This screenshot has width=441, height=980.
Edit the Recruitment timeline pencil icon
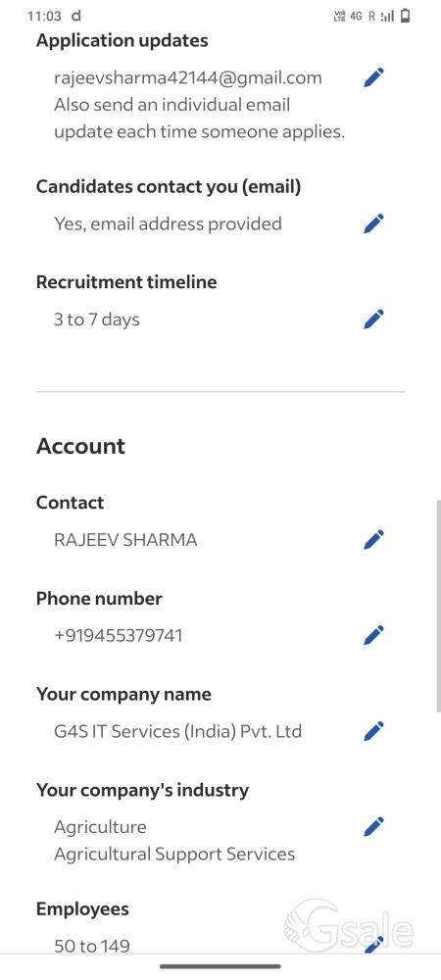click(x=373, y=319)
